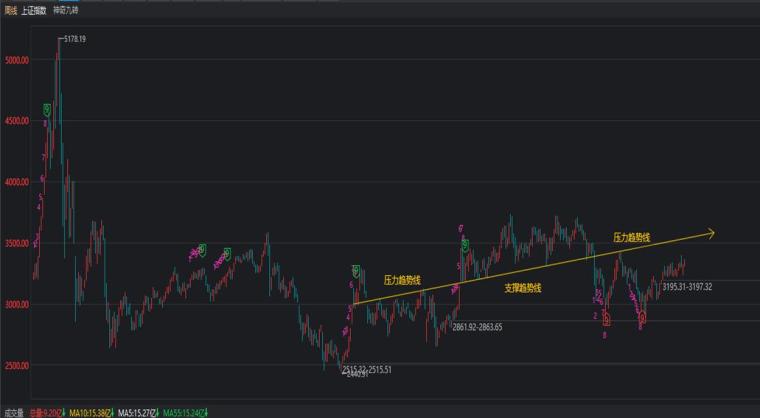Select the right-side 压力趋势线 annotation

click(632, 238)
